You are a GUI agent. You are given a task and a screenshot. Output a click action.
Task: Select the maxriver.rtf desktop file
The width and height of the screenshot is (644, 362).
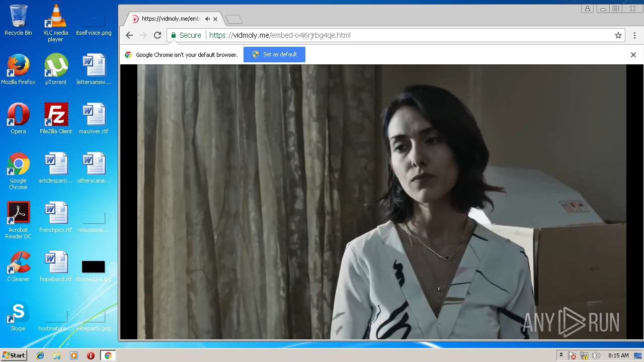(x=94, y=119)
